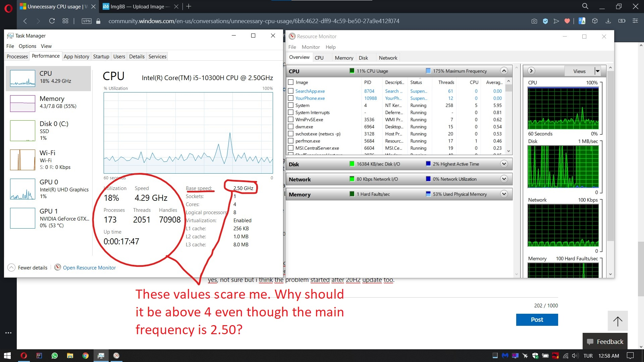Screen dimensions: 644x362
Task: Open the translate extension icon
Action: point(582,21)
